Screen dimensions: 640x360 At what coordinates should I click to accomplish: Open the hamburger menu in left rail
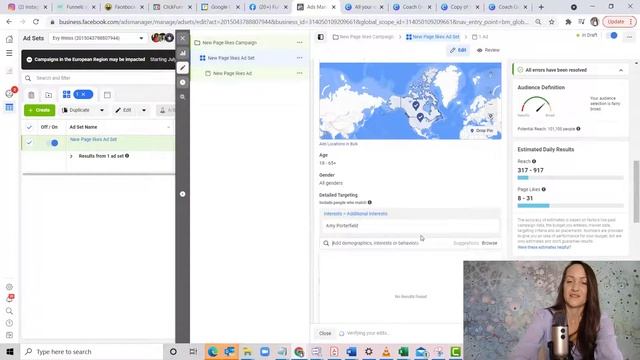[9, 53]
